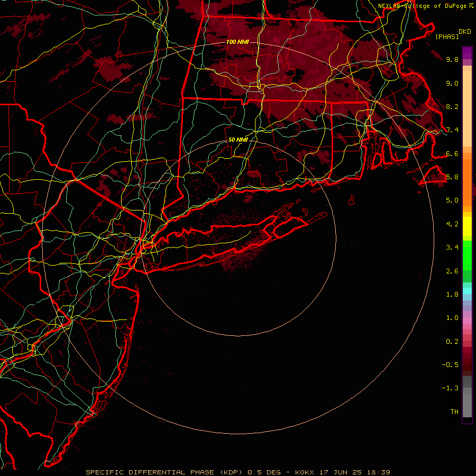Click the 2.6 color scale value
The width and height of the screenshot is (476, 476).
tap(452, 271)
